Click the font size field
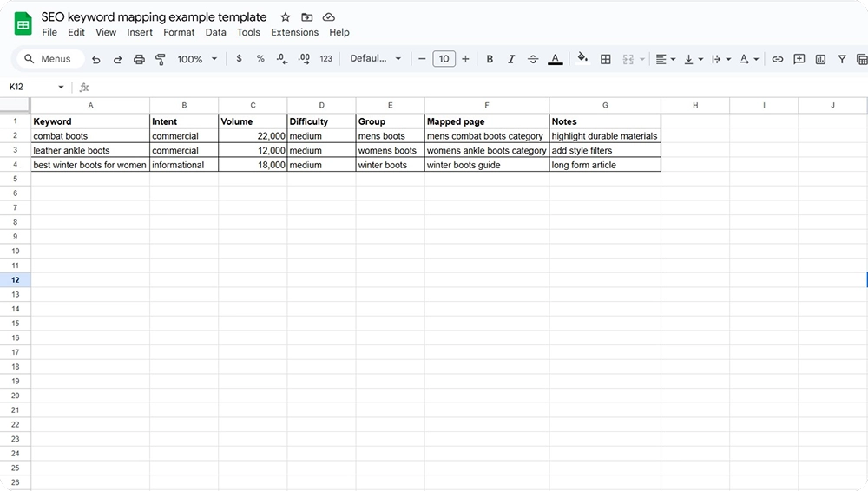 [444, 59]
